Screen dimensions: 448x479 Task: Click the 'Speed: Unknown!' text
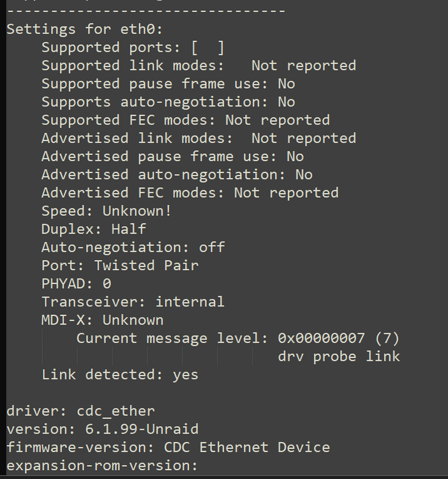click(107, 211)
